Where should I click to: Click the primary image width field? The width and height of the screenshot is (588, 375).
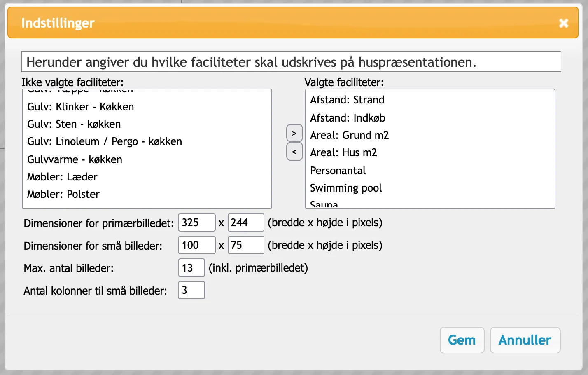[196, 223]
